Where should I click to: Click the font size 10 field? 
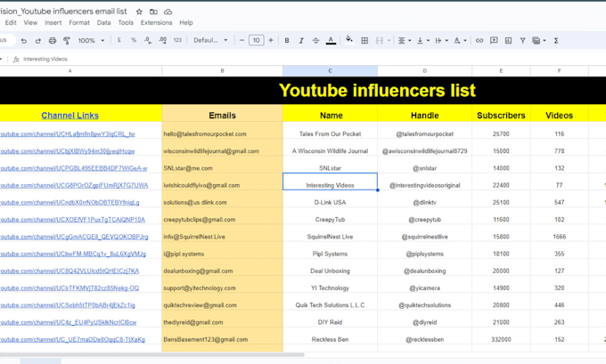257,40
